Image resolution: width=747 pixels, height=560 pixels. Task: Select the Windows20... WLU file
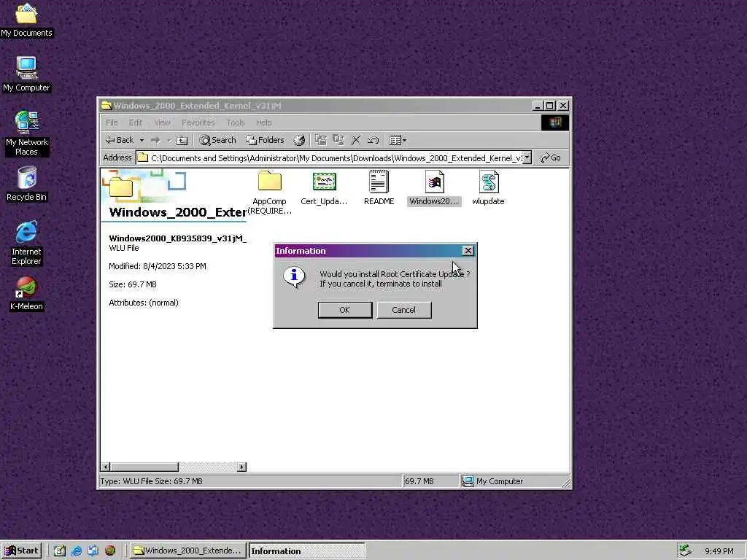point(434,189)
